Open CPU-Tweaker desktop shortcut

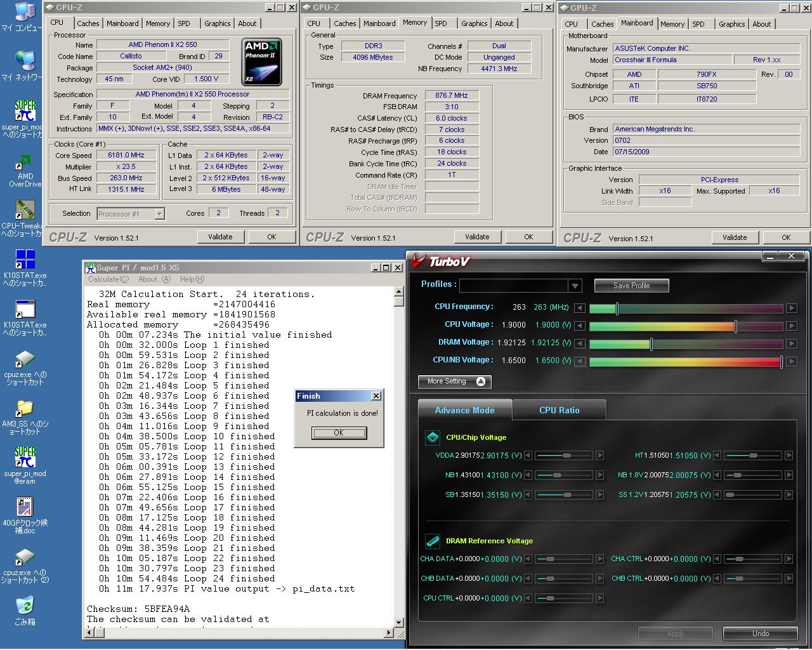23,218
